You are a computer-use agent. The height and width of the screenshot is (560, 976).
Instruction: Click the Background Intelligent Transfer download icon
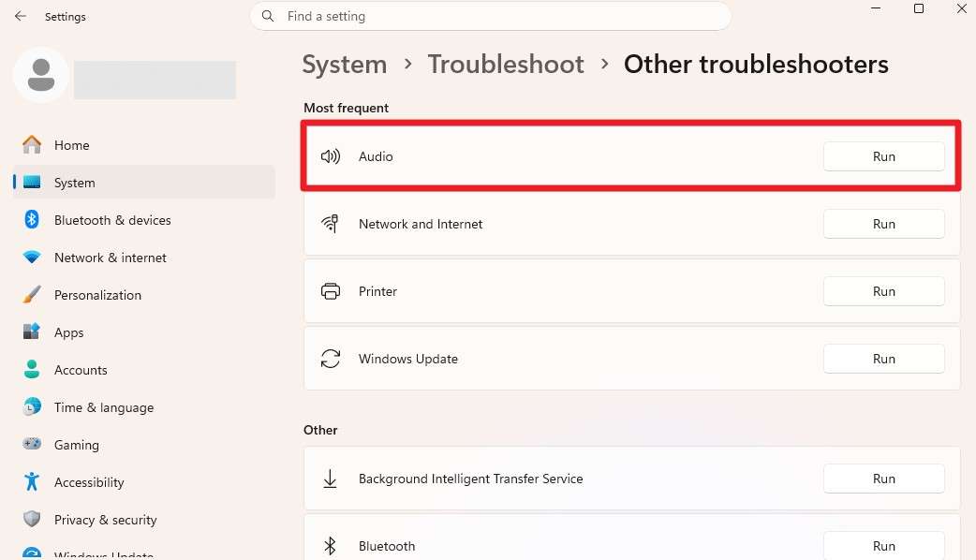click(331, 479)
